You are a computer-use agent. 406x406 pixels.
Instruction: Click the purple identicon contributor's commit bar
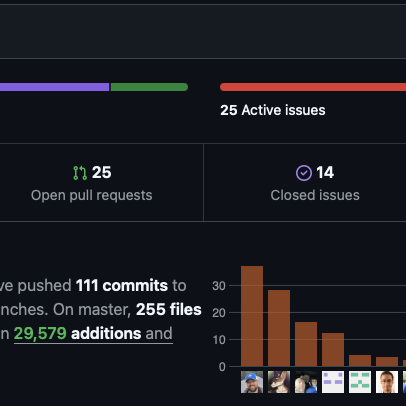point(333,349)
